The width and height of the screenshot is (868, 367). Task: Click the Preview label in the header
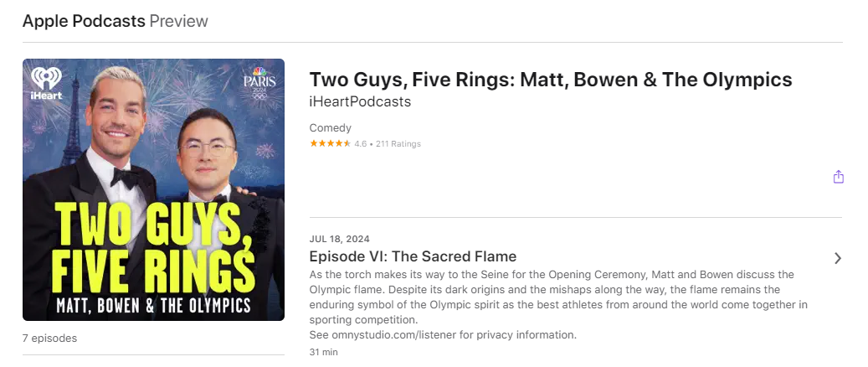tap(178, 21)
